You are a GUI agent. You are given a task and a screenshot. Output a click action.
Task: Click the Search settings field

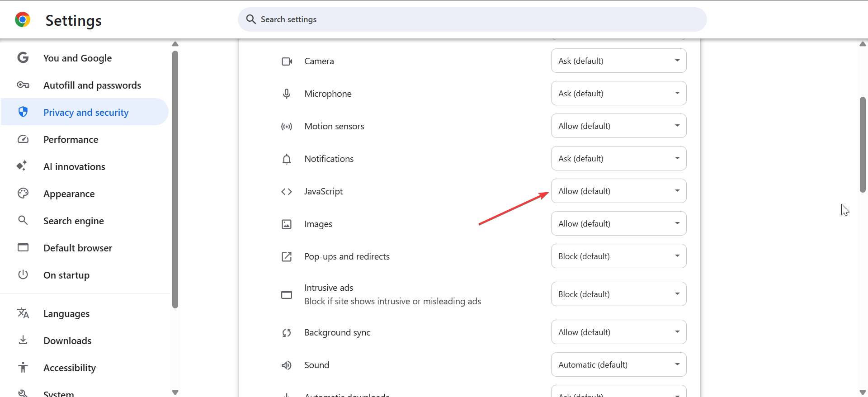pos(472,19)
